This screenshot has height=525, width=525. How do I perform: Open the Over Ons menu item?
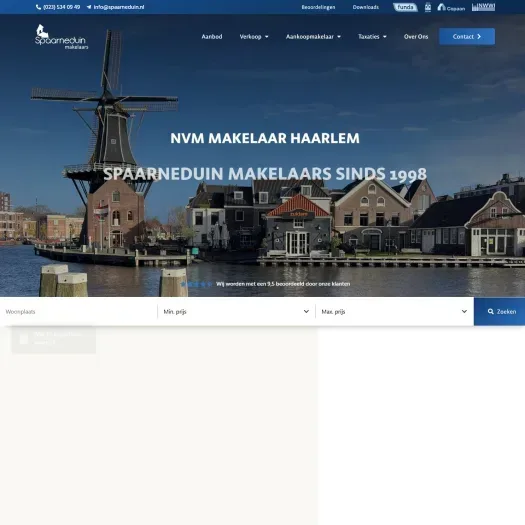pos(416,36)
